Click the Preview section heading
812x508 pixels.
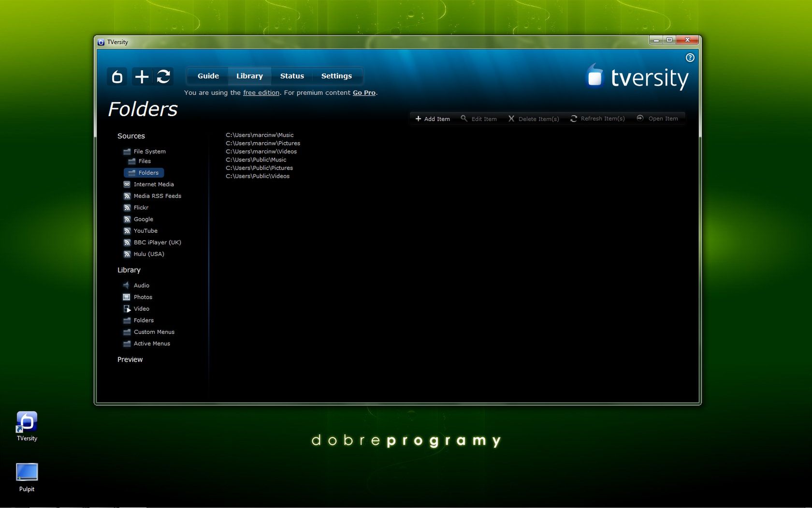click(130, 359)
